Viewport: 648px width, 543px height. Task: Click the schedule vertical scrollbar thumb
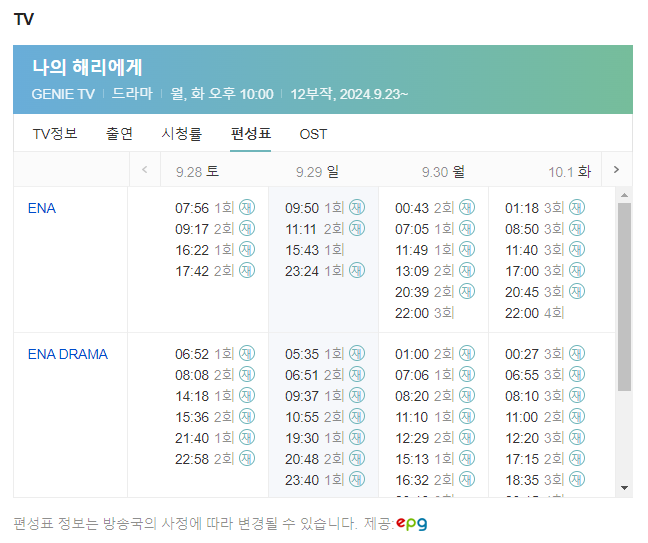click(x=624, y=297)
